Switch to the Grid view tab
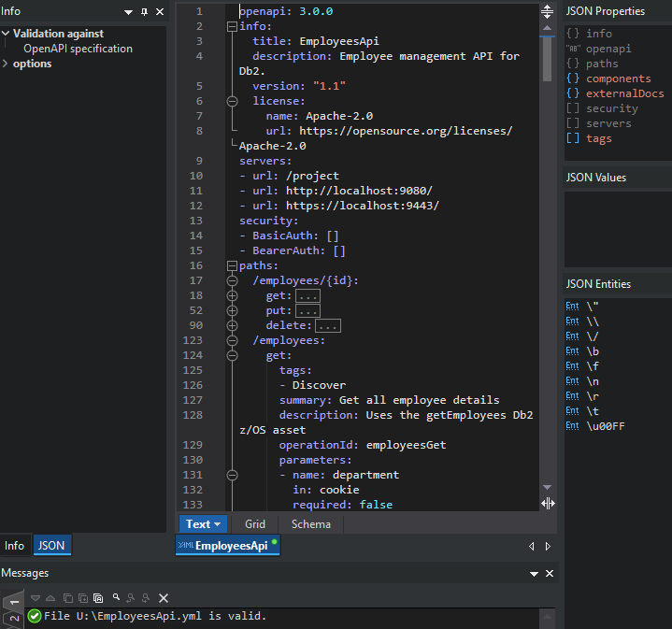672x629 pixels. click(255, 524)
